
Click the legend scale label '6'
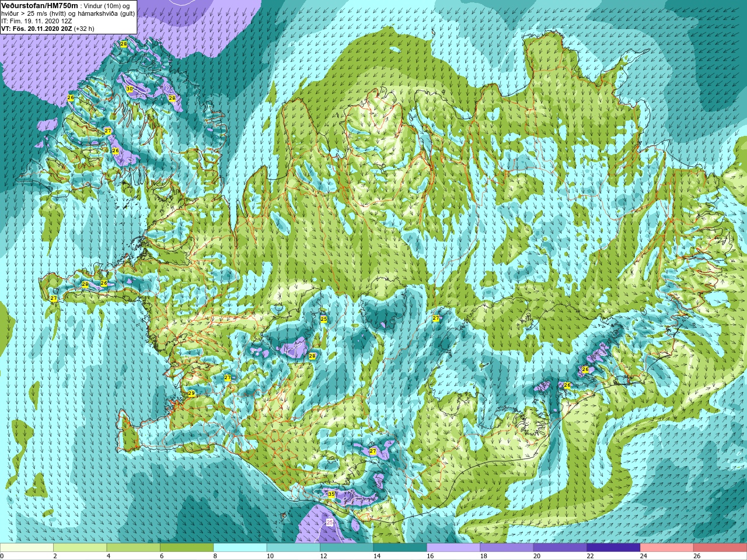pos(162,556)
